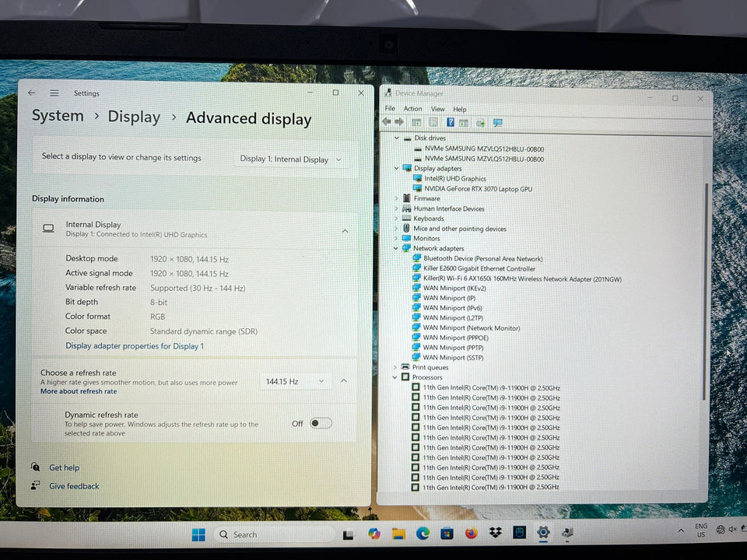Collapse the Internal Display information section
747x560 pixels.
pos(345,231)
